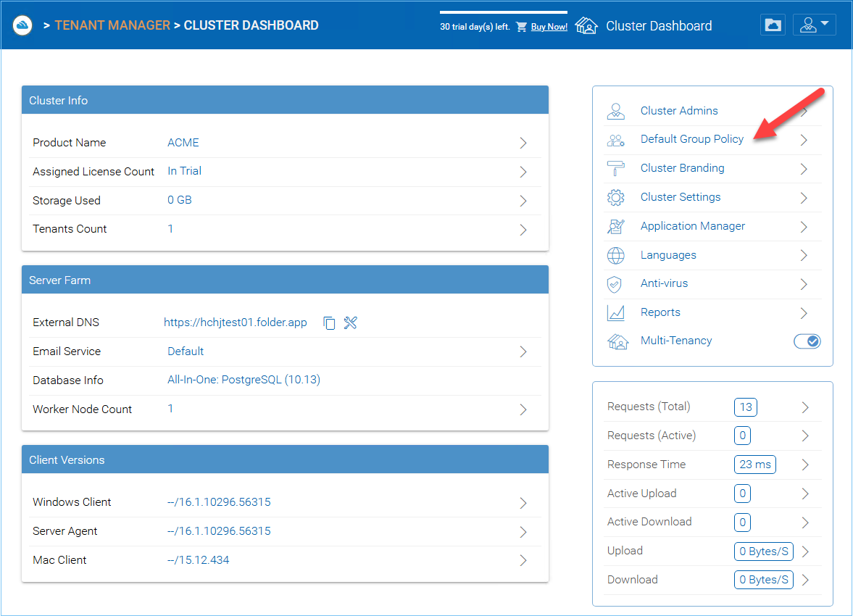This screenshot has width=853, height=616.
Task: Expand the Product Name row chevron
Action: pyautogui.click(x=523, y=143)
